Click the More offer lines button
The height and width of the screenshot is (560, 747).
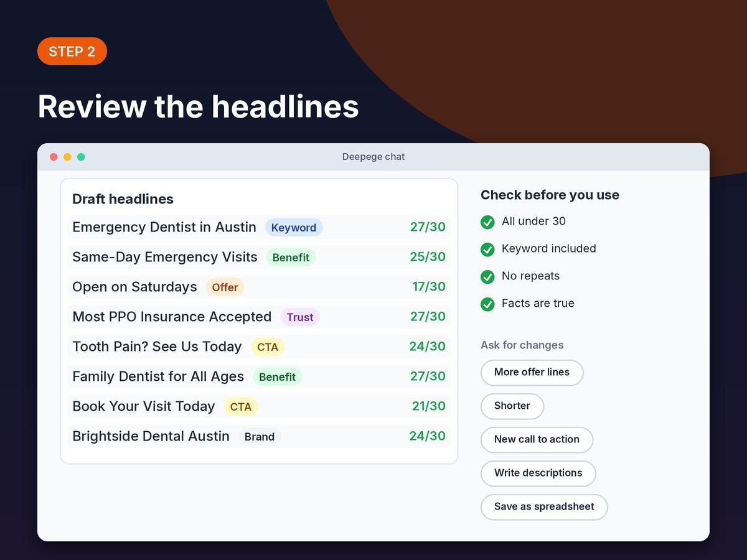[532, 373]
